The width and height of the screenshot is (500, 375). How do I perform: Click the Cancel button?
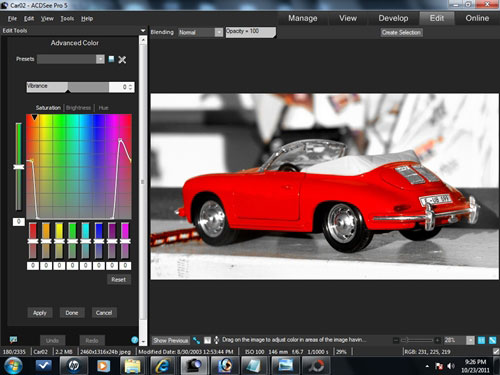(104, 313)
